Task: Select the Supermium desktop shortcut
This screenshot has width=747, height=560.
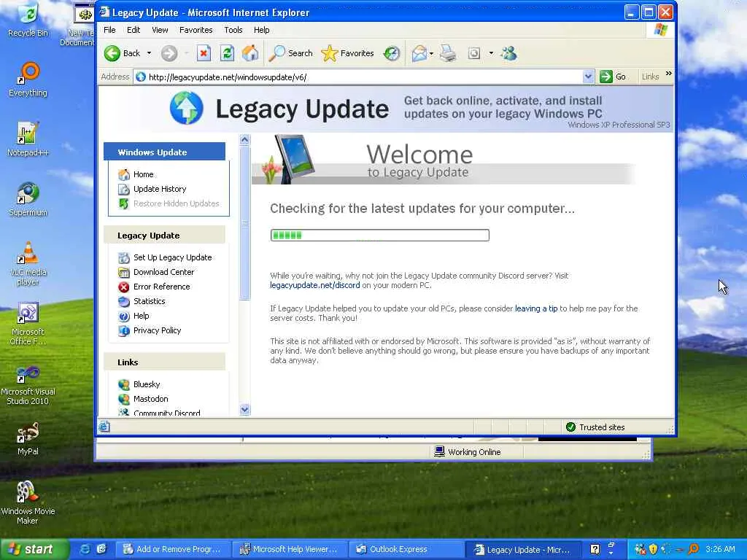Action: pyautogui.click(x=28, y=199)
